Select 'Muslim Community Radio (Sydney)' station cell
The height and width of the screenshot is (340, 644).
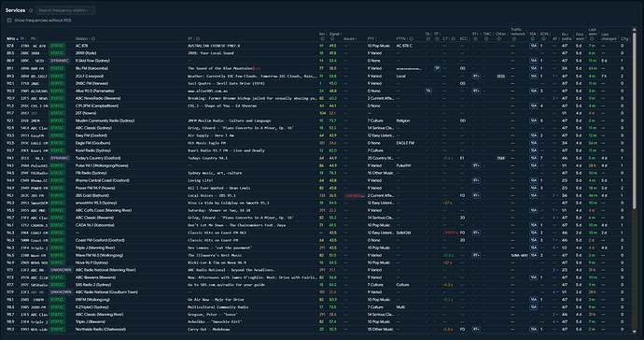coord(105,120)
